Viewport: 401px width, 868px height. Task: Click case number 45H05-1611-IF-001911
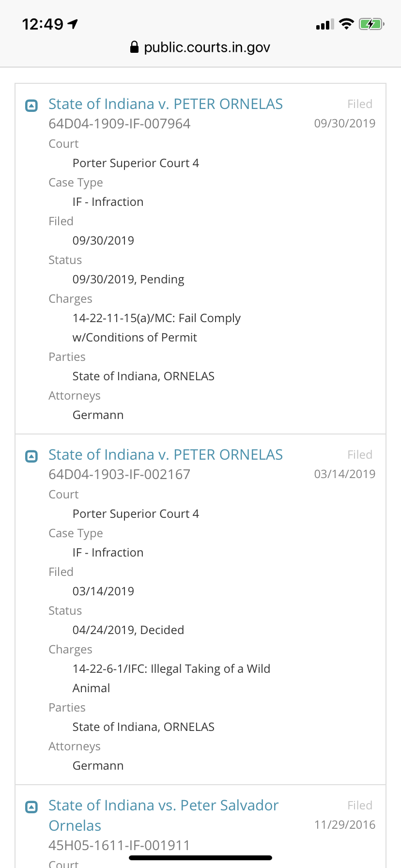tap(120, 846)
